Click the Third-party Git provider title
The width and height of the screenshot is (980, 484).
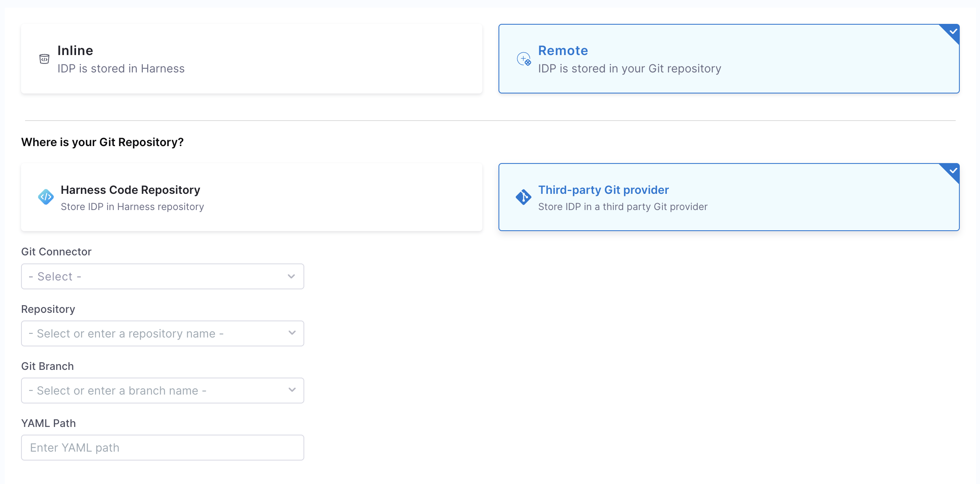coord(603,190)
